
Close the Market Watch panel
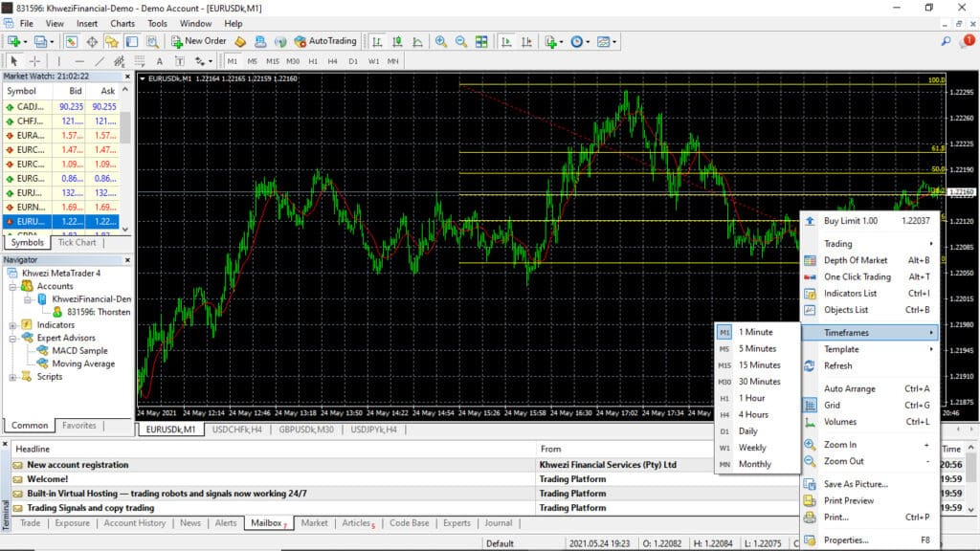click(127, 77)
